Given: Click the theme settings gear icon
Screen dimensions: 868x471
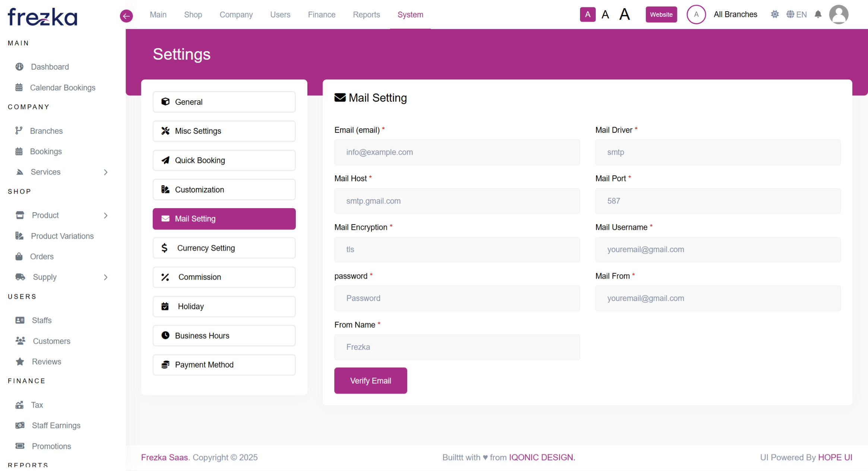Looking at the screenshot, I should (x=774, y=15).
